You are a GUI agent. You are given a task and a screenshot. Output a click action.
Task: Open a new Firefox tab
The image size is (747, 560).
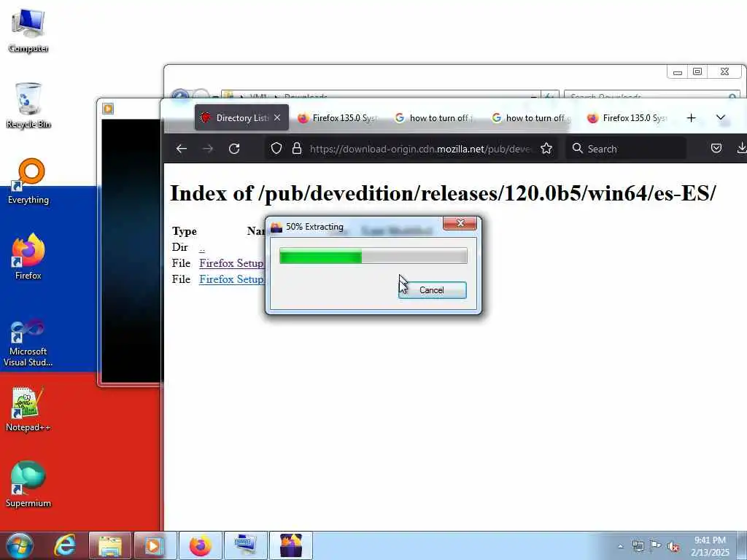coord(692,117)
